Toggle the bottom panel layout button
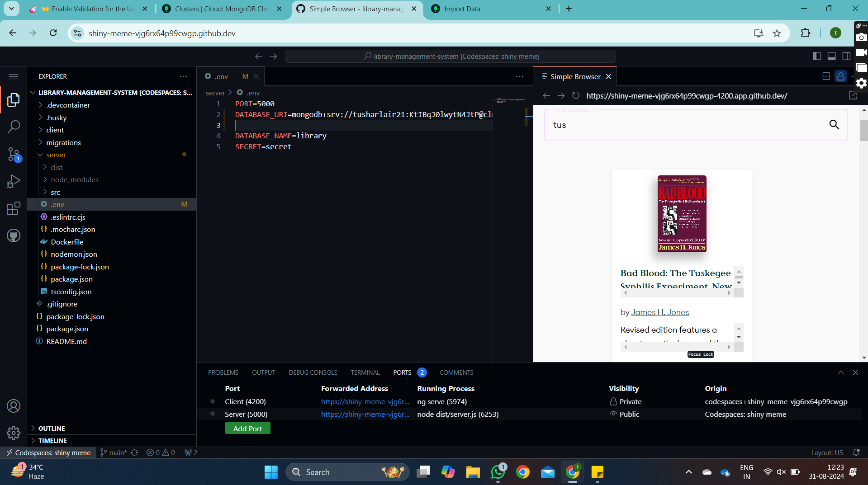The width and height of the screenshot is (868, 485). [831, 56]
